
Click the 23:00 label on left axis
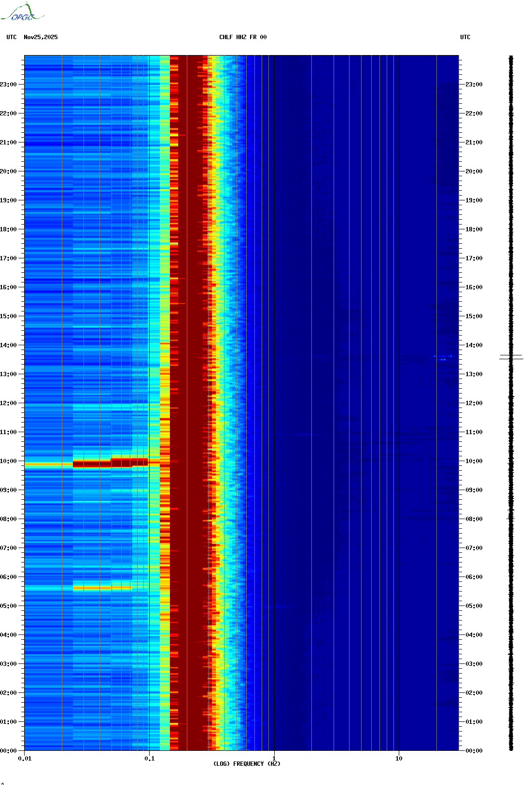click(x=9, y=85)
